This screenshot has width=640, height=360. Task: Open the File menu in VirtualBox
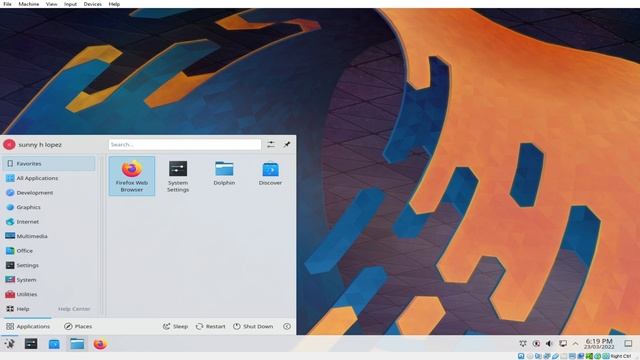(x=7, y=4)
